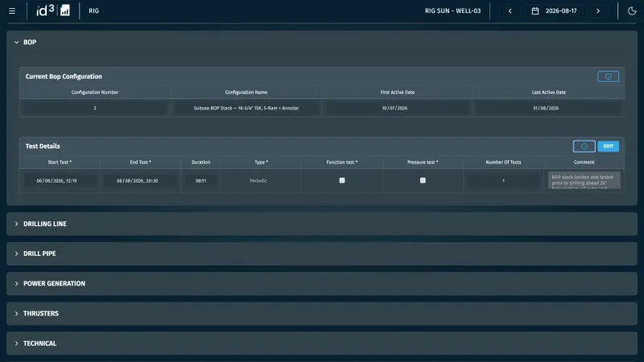Click the BOP stack comment text box
This screenshot has width=644, height=362.
click(584, 180)
